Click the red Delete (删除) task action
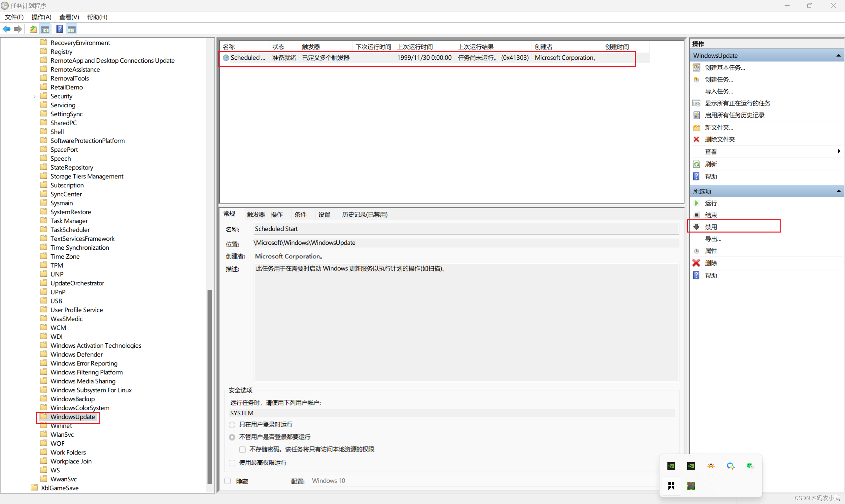This screenshot has width=845, height=504. pyautogui.click(x=710, y=263)
